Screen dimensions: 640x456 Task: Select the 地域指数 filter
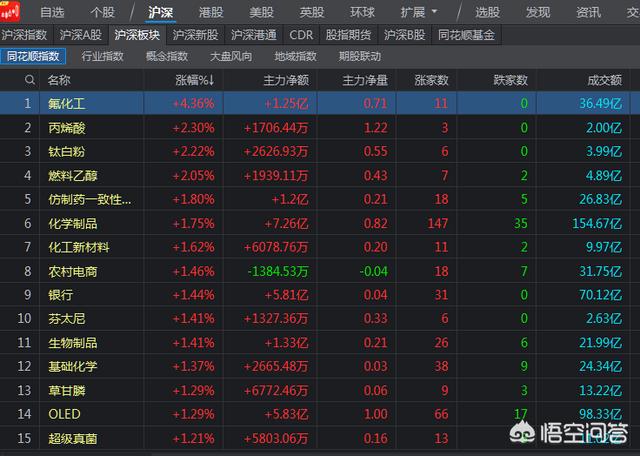296,56
